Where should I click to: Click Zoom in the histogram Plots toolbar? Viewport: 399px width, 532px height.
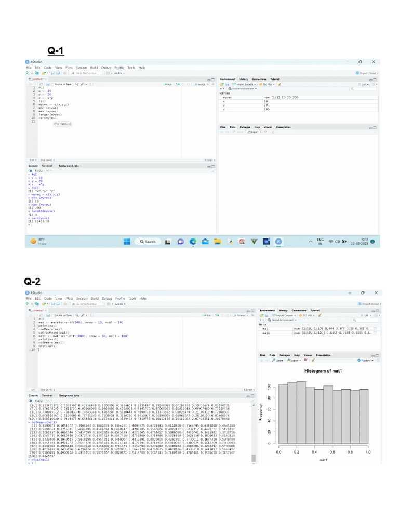(277, 360)
